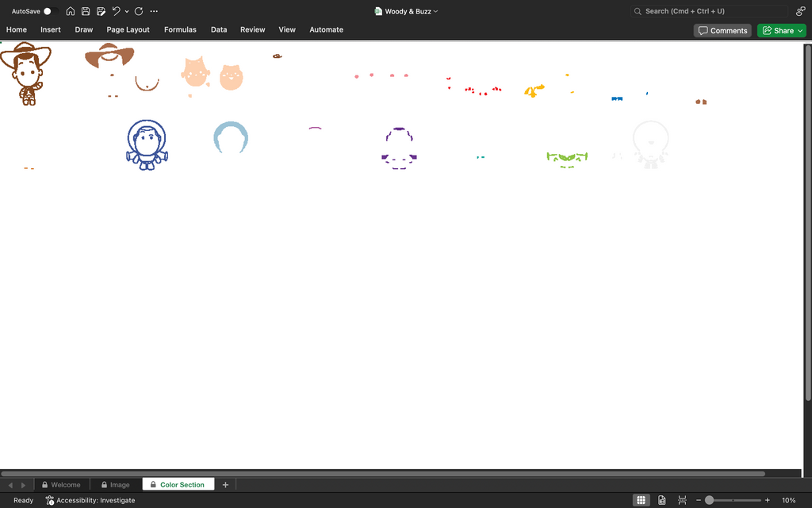Open the Review ribbon tab

point(253,29)
